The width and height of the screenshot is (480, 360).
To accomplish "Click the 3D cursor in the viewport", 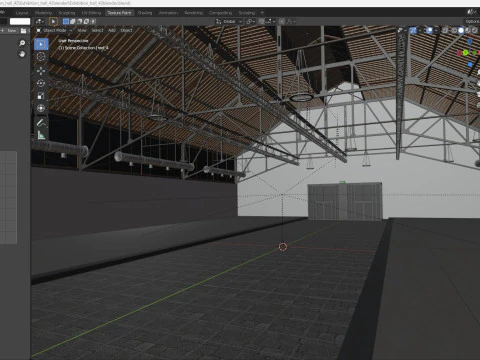I will 283,247.
